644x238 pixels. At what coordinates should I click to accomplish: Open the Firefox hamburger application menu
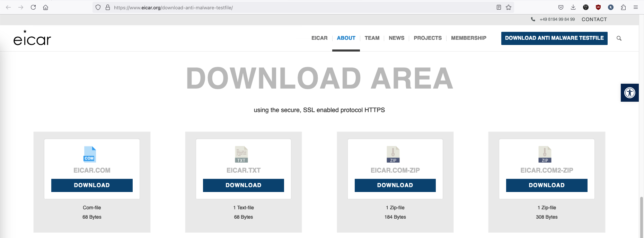pos(636,7)
